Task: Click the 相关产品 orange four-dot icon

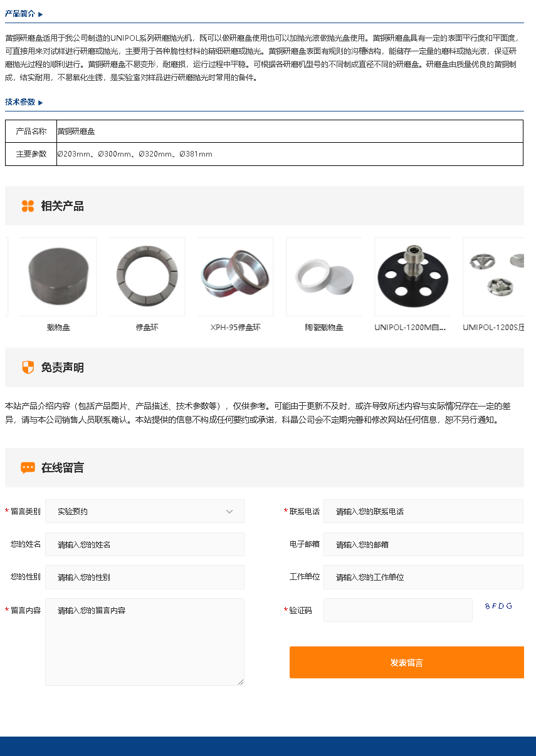Action: pos(28,206)
